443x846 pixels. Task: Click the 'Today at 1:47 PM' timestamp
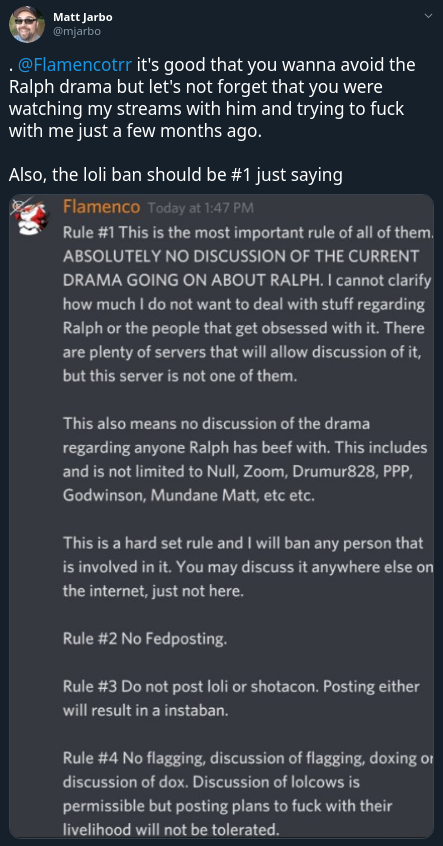pyautogui.click(x=200, y=208)
